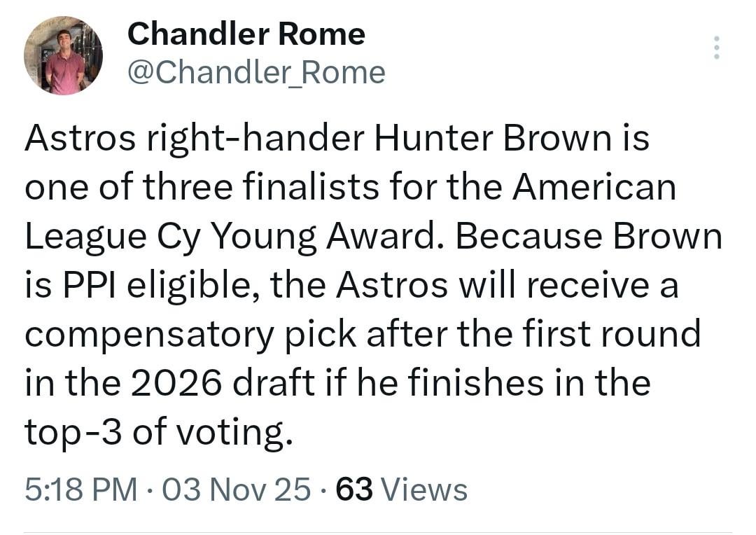This screenshot has height=535, width=756.
Task: Click the Views label
Action: [425, 489]
